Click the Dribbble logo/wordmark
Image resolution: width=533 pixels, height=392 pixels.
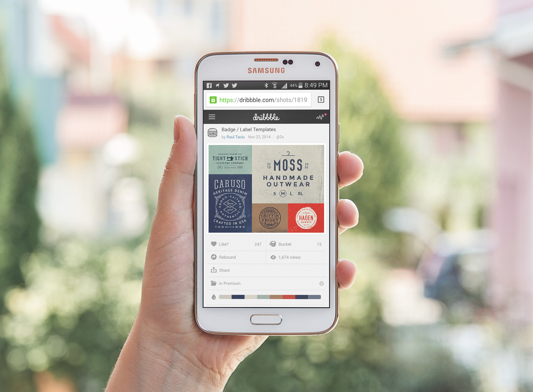point(266,116)
